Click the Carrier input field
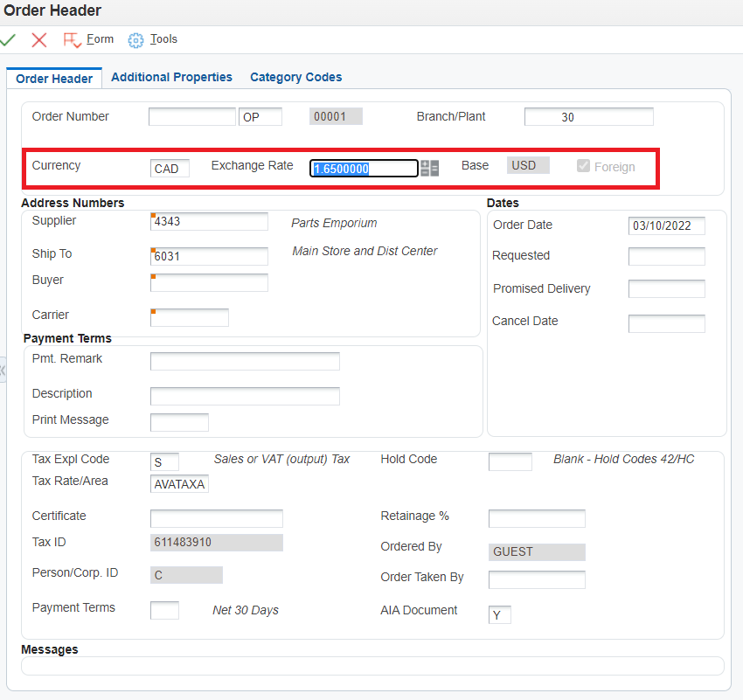Viewport: 743px width, 700px height. pyautogui.click(x=190, y=318)
